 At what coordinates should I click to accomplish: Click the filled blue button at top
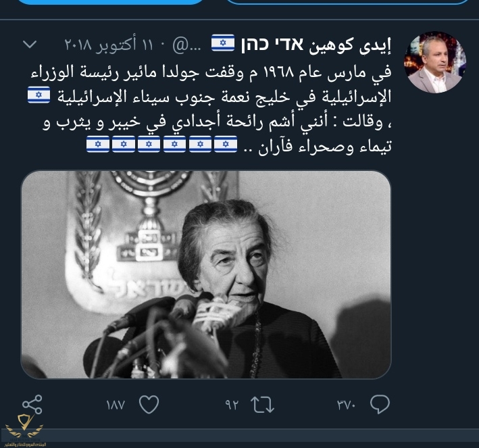112,1
